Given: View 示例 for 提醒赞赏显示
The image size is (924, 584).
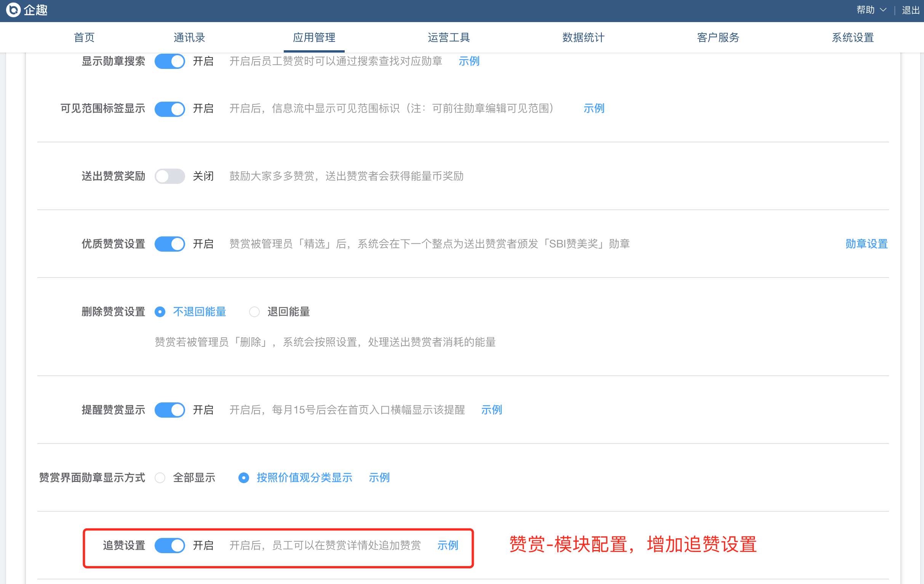Looking at the screenshot, I should [x=491, y=410].
